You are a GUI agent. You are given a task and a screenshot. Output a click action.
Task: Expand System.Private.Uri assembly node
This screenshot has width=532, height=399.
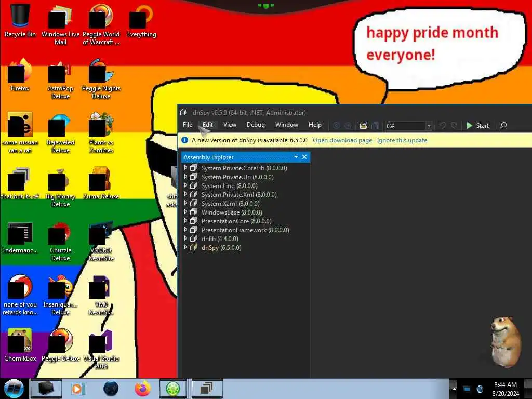(185, 177)
